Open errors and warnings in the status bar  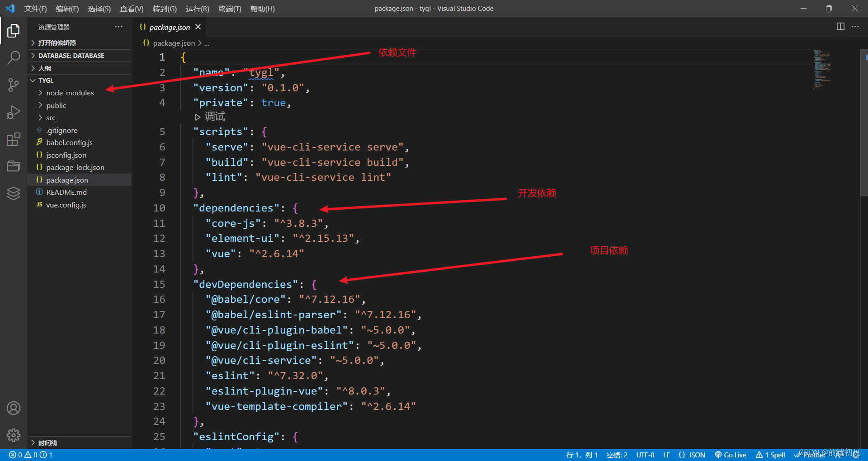(x=31, y=455)
